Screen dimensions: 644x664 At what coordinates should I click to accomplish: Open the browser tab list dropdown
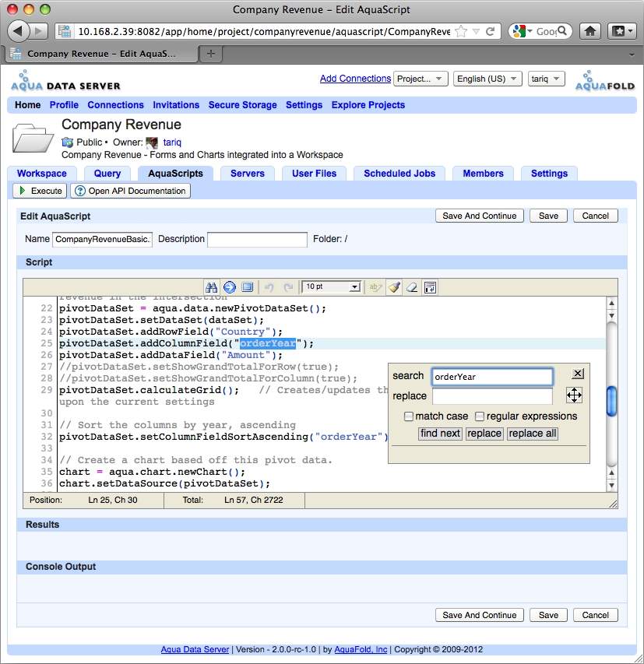tap(632, 54)
